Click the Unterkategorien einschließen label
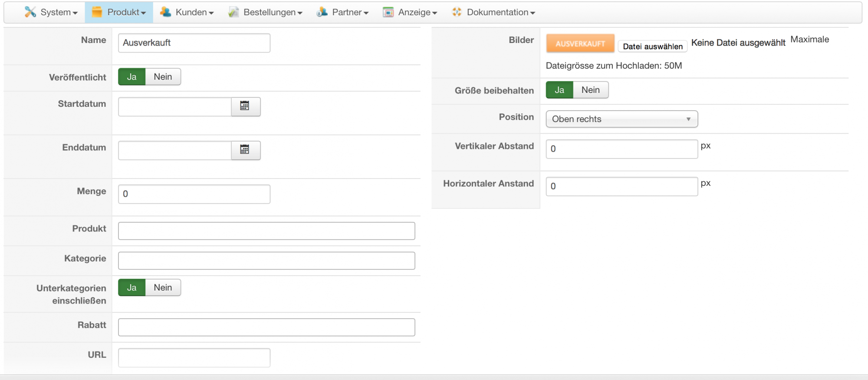Screen dimensions: 868x380 pyautogui.click(x=71, y=294)
